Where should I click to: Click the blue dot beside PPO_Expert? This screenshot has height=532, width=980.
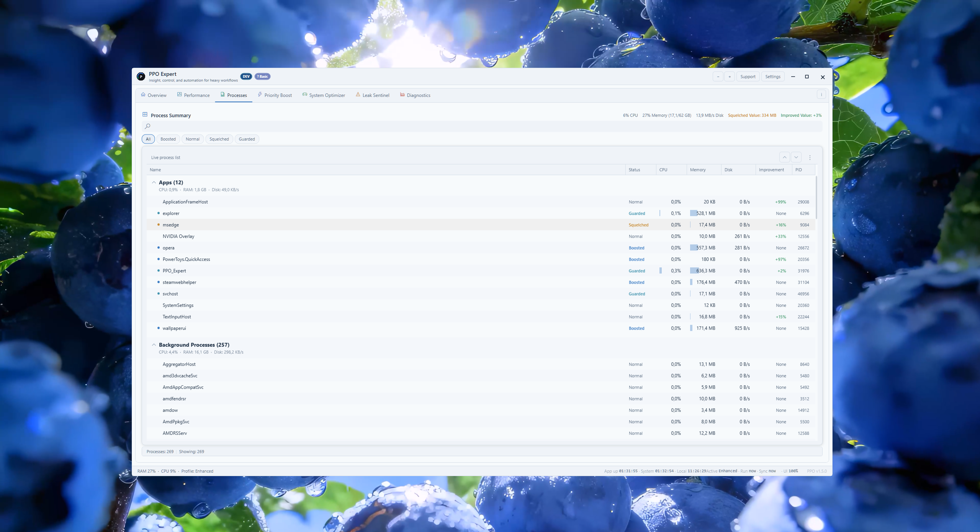[158, 271]
